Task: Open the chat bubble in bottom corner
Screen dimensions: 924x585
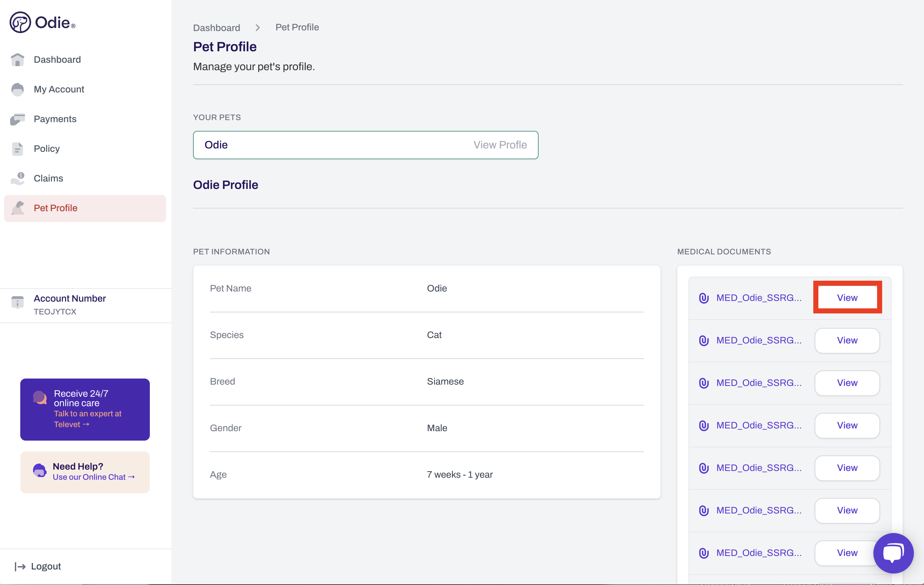Action: (893, 553)
